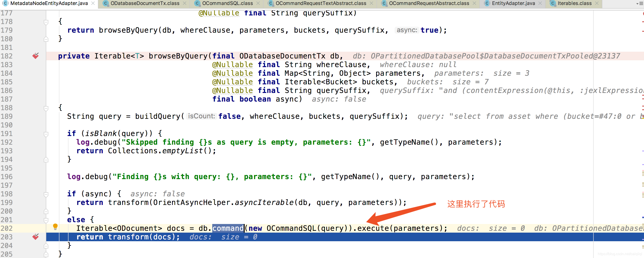Close the OCommandRequestAbstract.class tab
This screenshot has width=644, height=258.
tap(475, 3)
